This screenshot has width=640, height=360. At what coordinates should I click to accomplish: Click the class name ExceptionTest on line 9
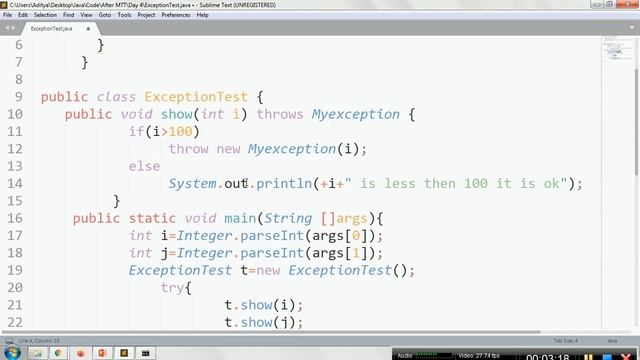(196, 97)
